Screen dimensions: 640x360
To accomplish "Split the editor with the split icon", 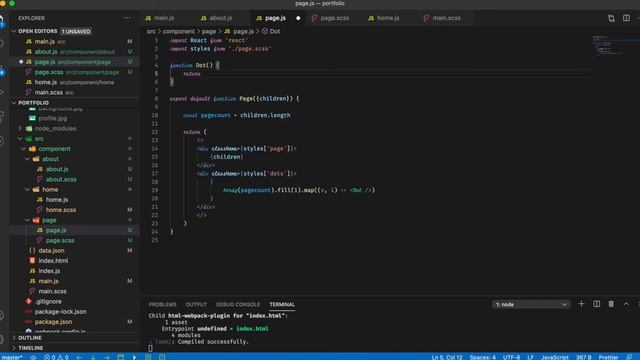I will pyautogui.click(x=626, y=18).
